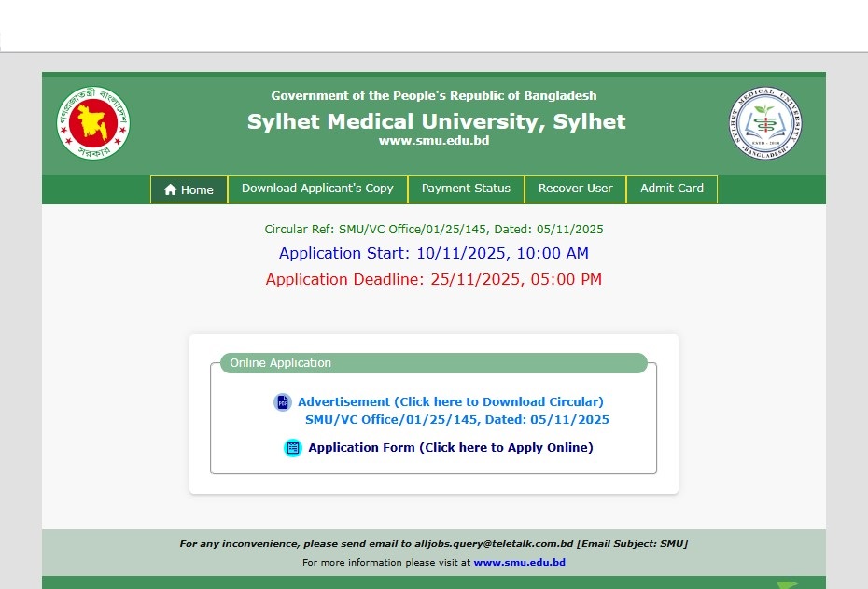This screenshot has width=868, height=589.
Task: Click the www.smu.edu.bd text under the title
Action: (433, 141)
